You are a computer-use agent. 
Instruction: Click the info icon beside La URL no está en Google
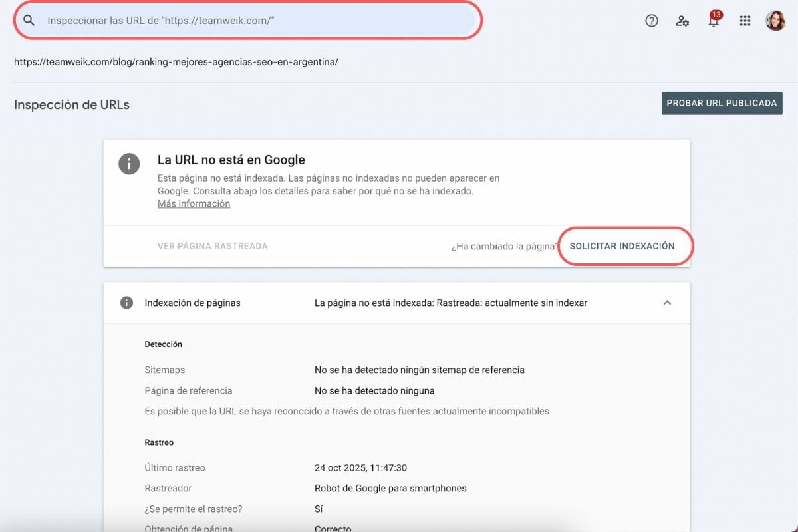point(129,164)
